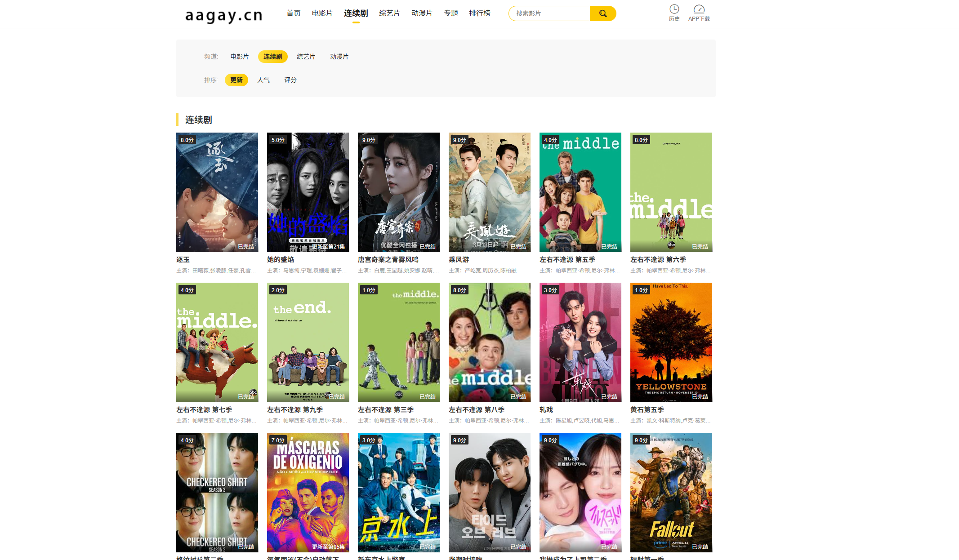The width and height of the screenshot is (959, 560).
Task: Click the APP download icon
Action: [699, 9]
